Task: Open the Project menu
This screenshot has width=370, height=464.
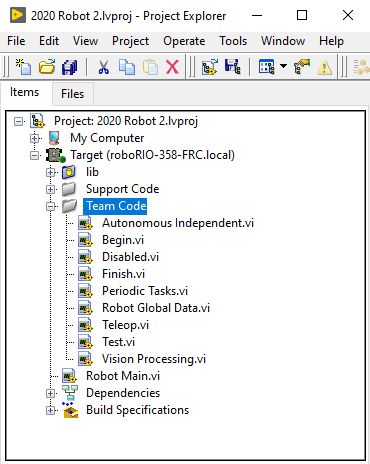Action: (x=130, y=41)
